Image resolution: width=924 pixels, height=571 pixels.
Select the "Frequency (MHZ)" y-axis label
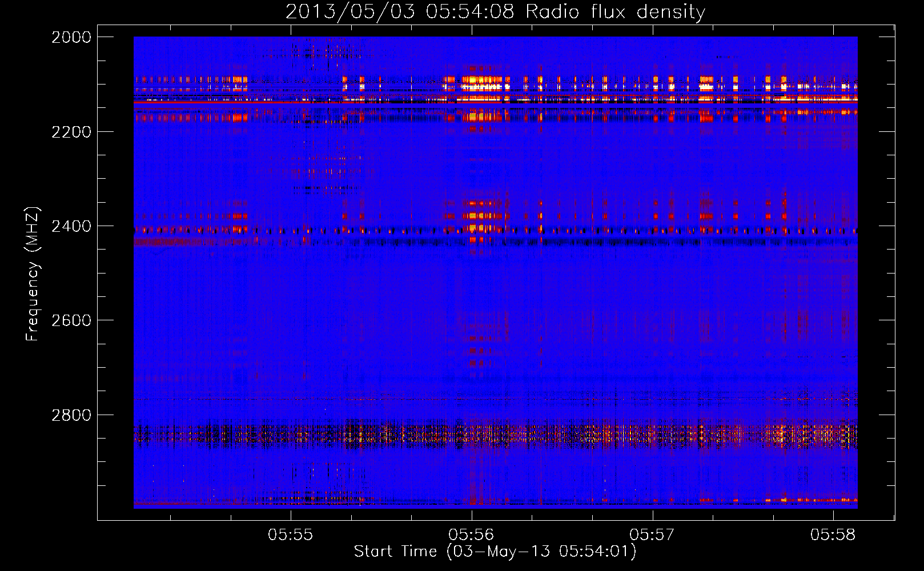pyautogui.click(x=33, y=274)
